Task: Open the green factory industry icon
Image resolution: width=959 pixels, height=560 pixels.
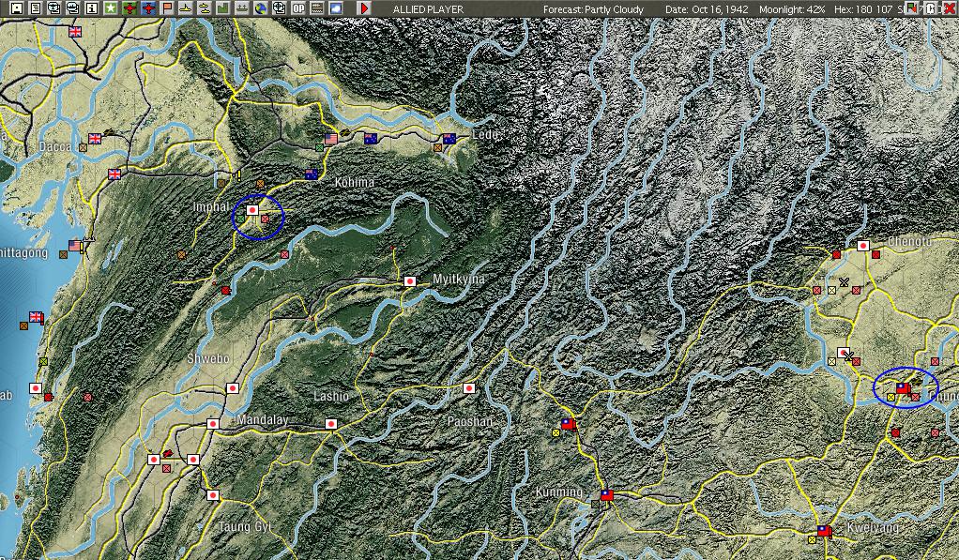Action: [x=223, y=8]
